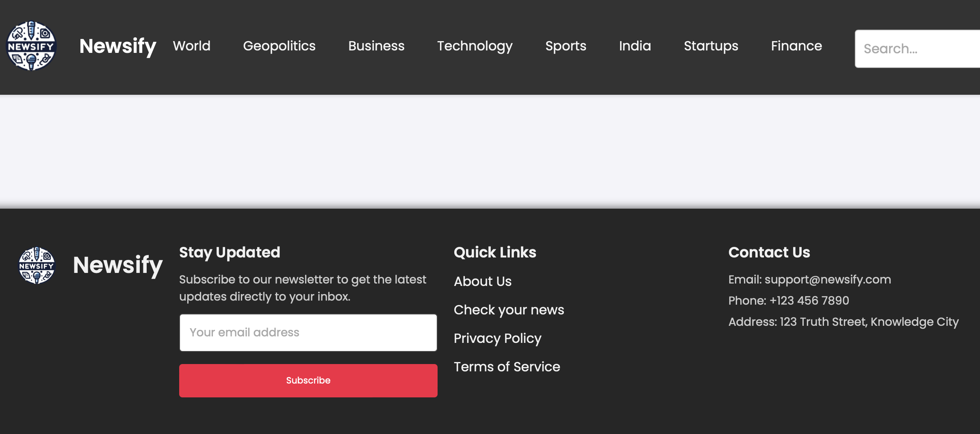The height and width of the screenshot is (434, 980).
Task: Click the phone number +123 456 7890
Action: coord(809,301)
